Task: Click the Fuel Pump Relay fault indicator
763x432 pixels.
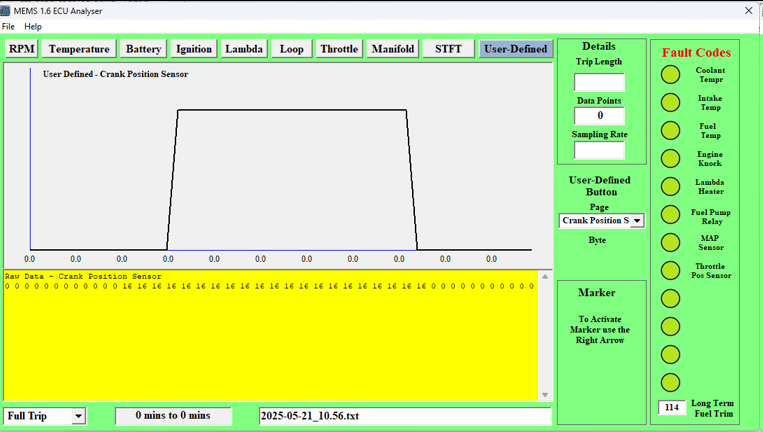Action: 671,215
